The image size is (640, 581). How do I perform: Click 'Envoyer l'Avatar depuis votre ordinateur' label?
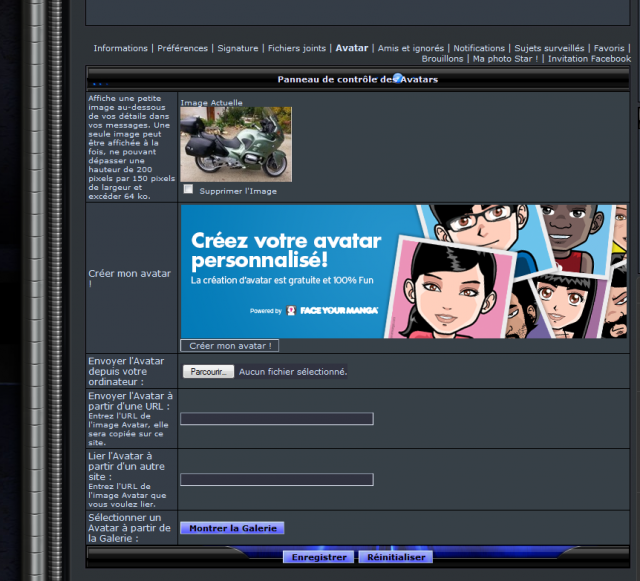point(126,371)
